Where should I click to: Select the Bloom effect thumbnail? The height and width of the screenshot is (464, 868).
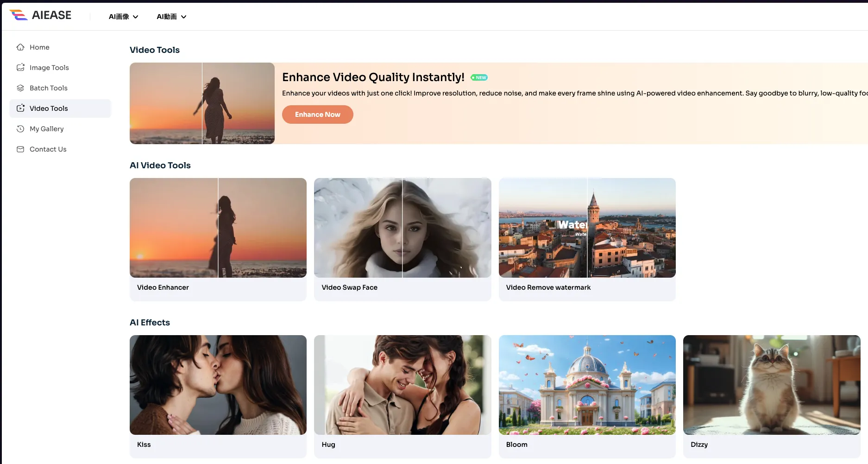pos(587,385)
